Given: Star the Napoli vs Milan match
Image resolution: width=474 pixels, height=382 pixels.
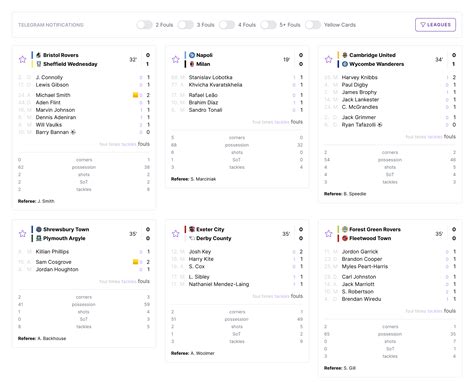Looking at the screenshot, I should (x=176, y=59).
